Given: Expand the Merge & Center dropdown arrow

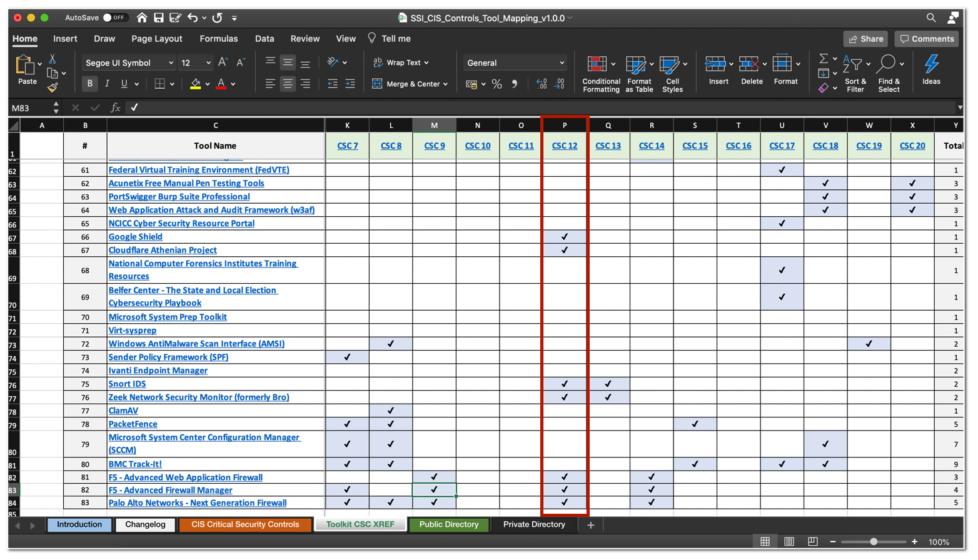Looking at the screenshot, I should pyautogui.click(x=445, y=84).
